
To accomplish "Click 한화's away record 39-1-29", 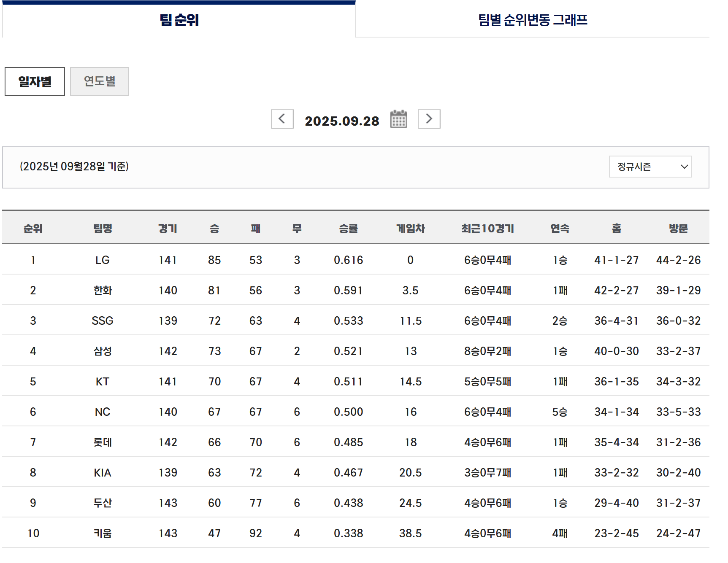I will point(678,290).
